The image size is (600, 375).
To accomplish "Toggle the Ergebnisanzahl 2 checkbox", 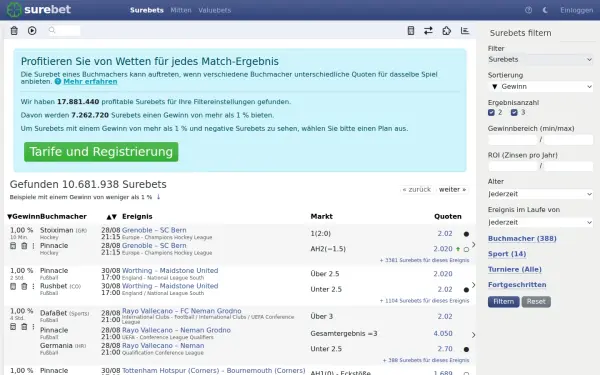I will [491, 112].
